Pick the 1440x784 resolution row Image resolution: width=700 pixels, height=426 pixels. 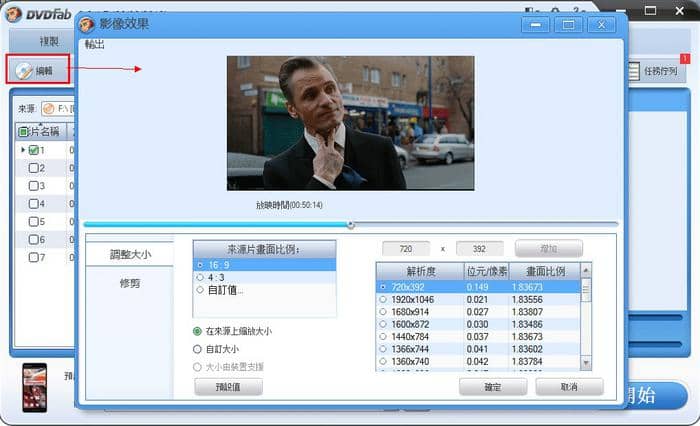(x=478, y=337)
